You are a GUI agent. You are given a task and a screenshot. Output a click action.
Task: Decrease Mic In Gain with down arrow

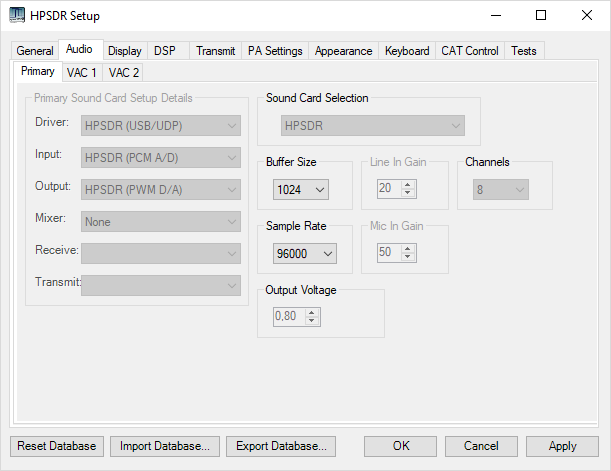(408, 256)
